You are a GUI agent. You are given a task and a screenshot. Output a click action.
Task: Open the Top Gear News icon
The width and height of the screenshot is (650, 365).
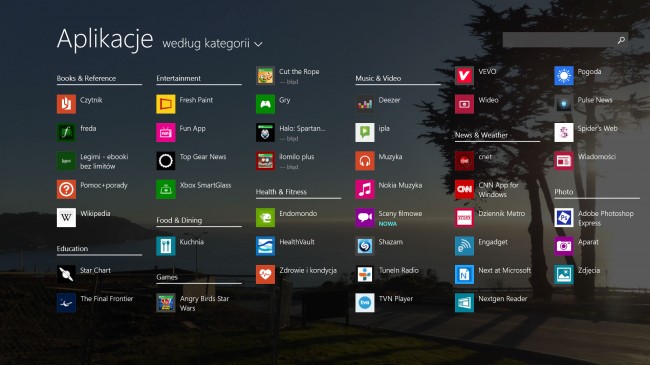166,161
